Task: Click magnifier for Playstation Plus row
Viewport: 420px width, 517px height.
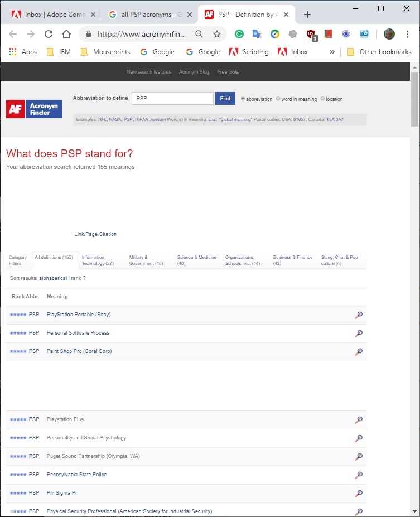Action: [359, 420]
